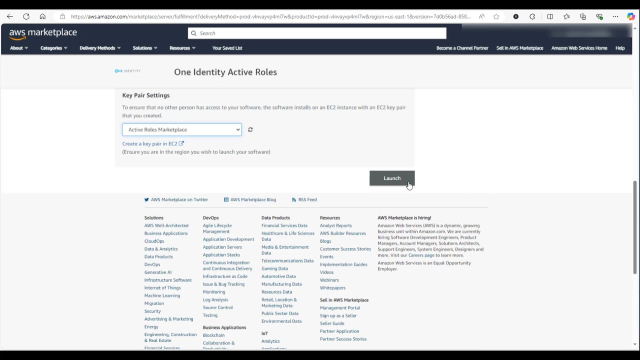Click the browser Back arrow

[x=10, y=16]
